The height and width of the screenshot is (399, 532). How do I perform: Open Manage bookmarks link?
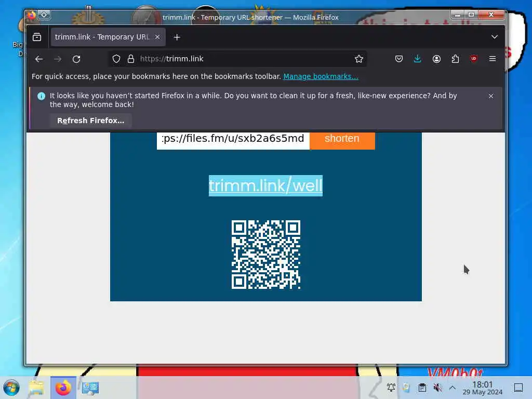(x=321, y=76)
